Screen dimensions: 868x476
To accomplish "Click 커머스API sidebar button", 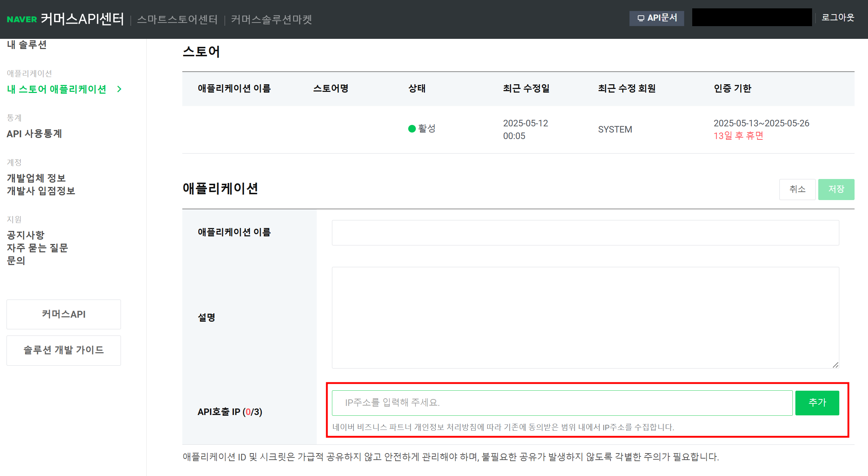I will [64, 314].
